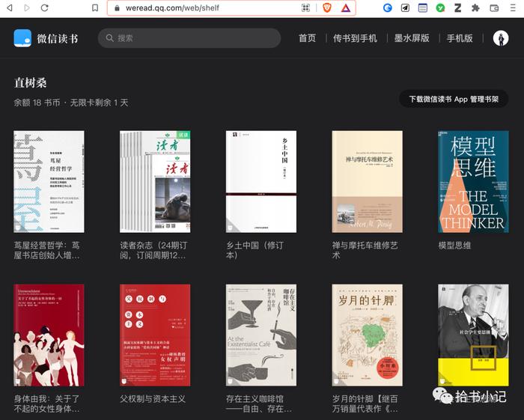The height and width of the screenshot is (420, 524).
Task: Open the 乡土中国 book cover
Action: tap(261, 181)
